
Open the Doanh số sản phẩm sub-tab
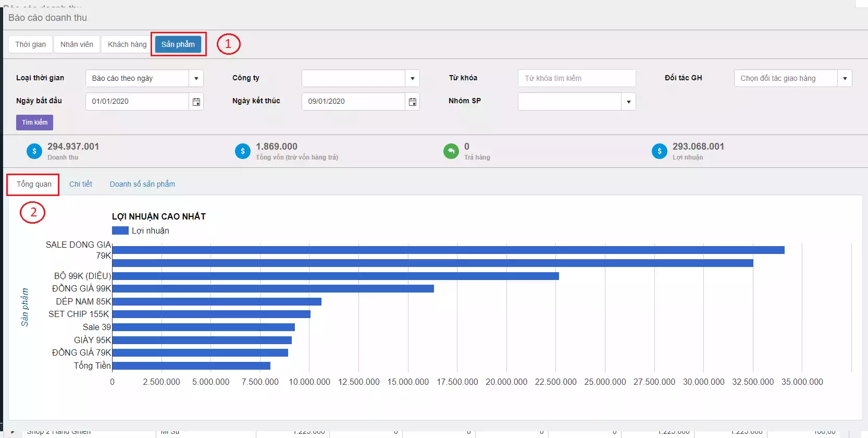[x=142, y=184]
